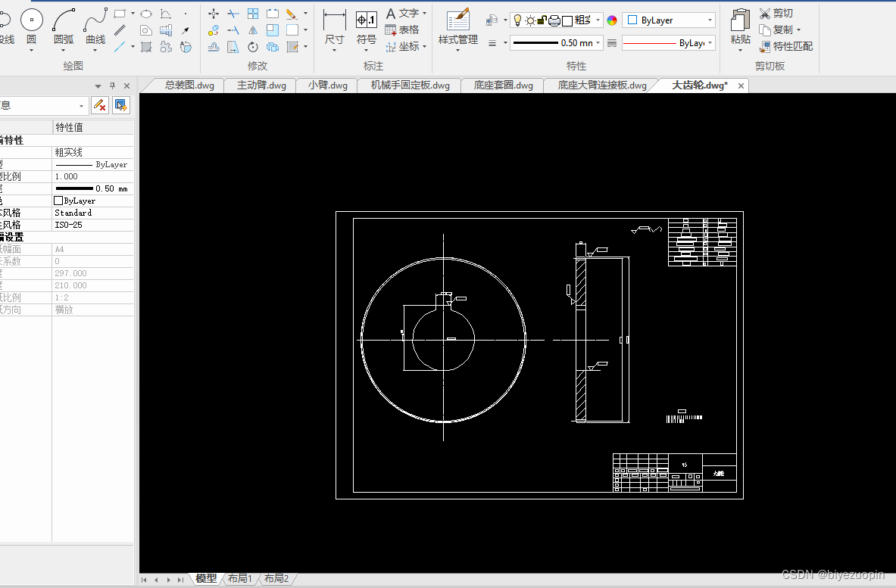
Task: Click the Match Properties (特性匹配) button
Action: [x=786, y=46]
